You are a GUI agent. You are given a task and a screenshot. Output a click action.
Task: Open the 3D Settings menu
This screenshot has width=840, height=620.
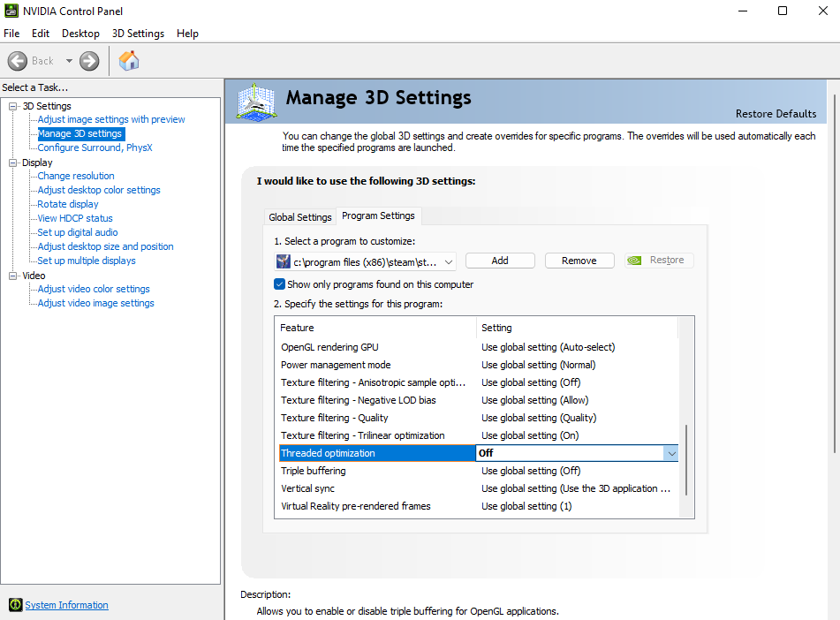click(138, 34)
